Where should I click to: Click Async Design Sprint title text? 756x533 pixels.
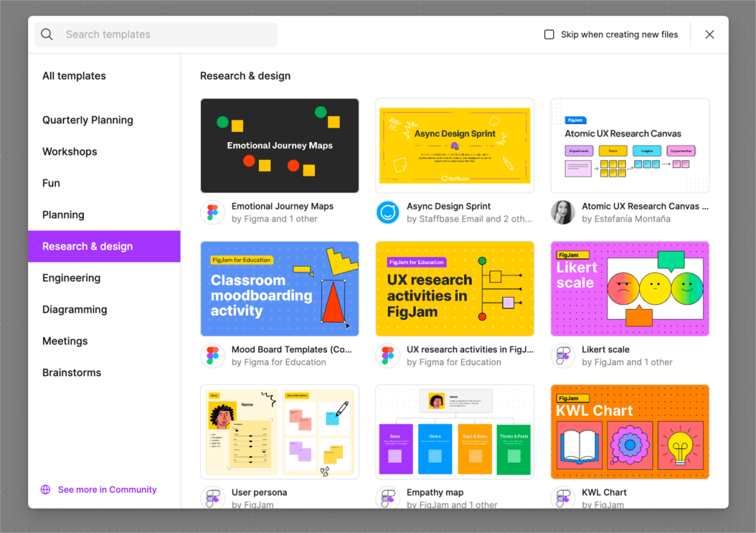[449, 206]
